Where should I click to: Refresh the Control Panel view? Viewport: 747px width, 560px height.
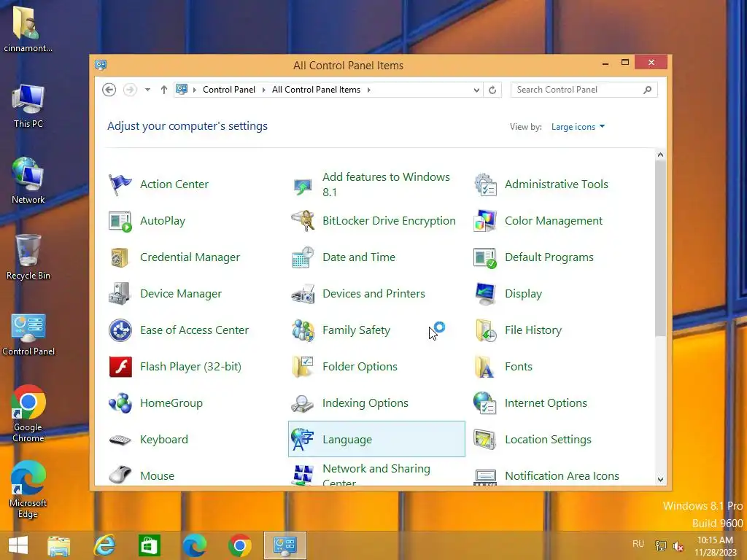point(492,90)
